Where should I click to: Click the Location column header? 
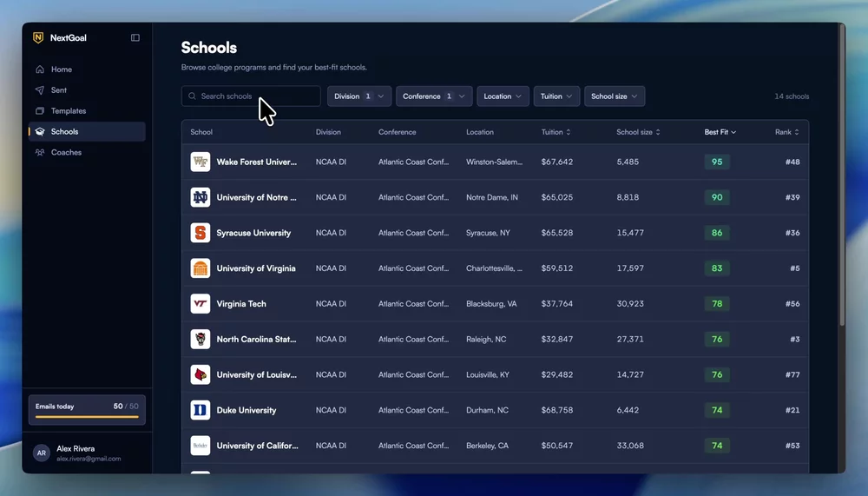coord(480,132)
